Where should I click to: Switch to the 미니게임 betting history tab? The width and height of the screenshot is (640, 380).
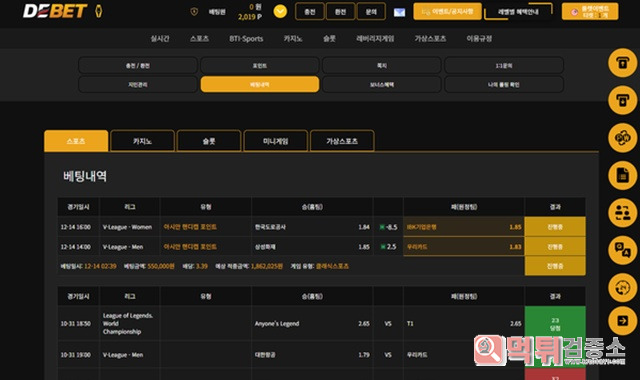point(276,141)
